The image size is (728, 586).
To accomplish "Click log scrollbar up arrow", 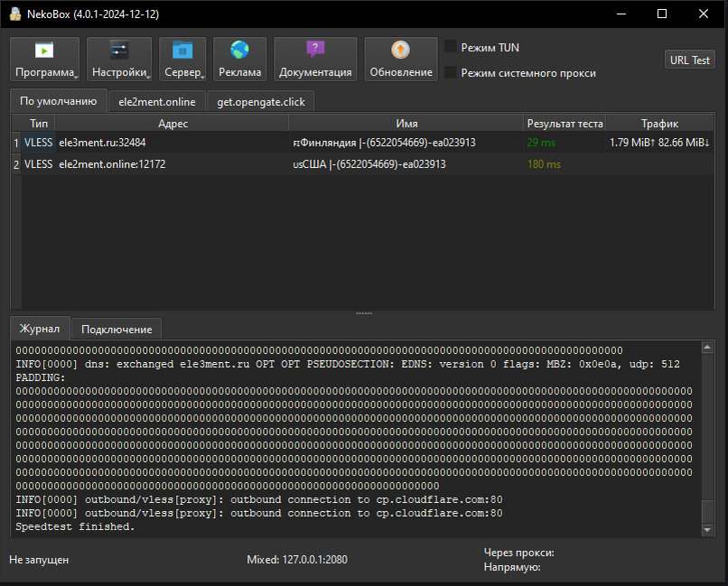I will pyautogui.click(x=707, y=347).
